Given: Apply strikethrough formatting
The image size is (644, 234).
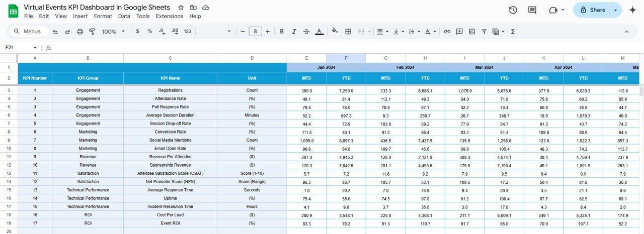Looking at the screenshot, I should 307,31.
